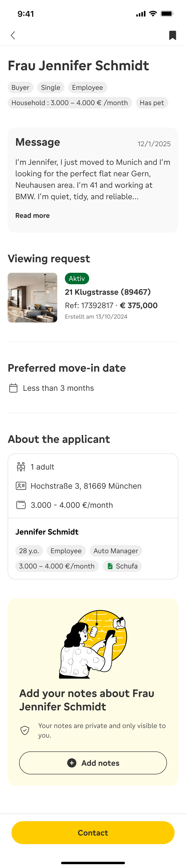Select the Household income tag

coord(70,103)
